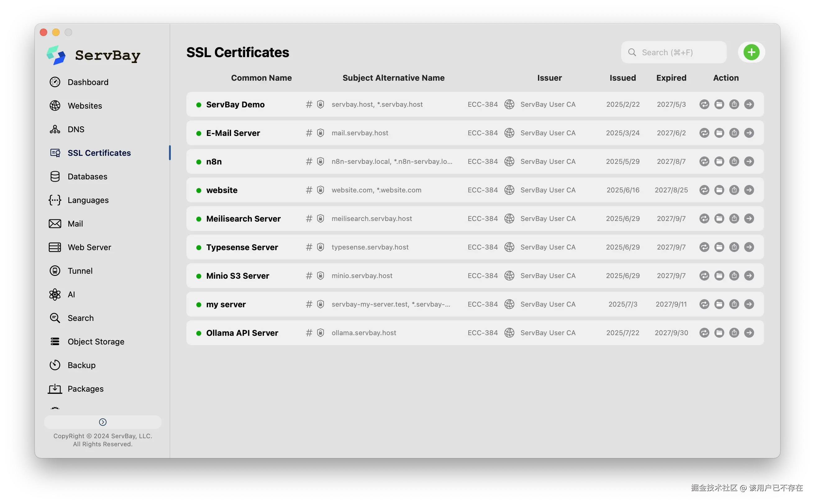This screenshot has width=815, height=504.
Task: Open Dashboard in sidebar
Action: point(88,82)
